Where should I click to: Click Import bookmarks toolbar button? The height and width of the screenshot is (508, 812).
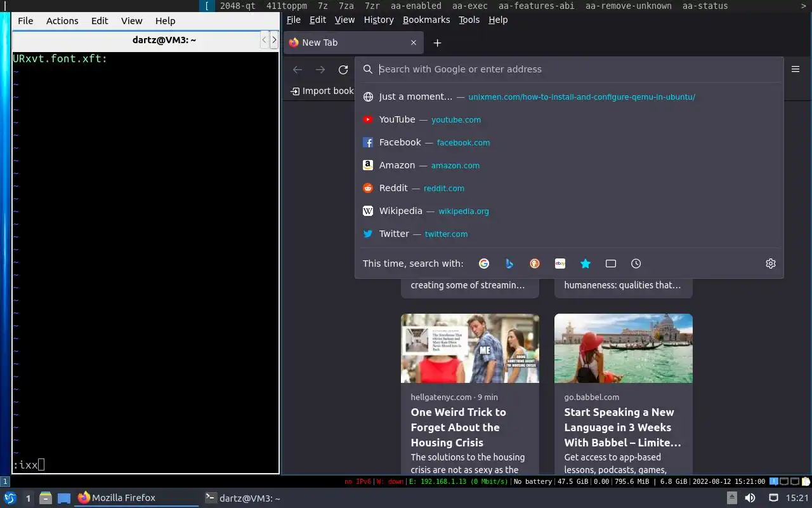(x=322, y=91)
